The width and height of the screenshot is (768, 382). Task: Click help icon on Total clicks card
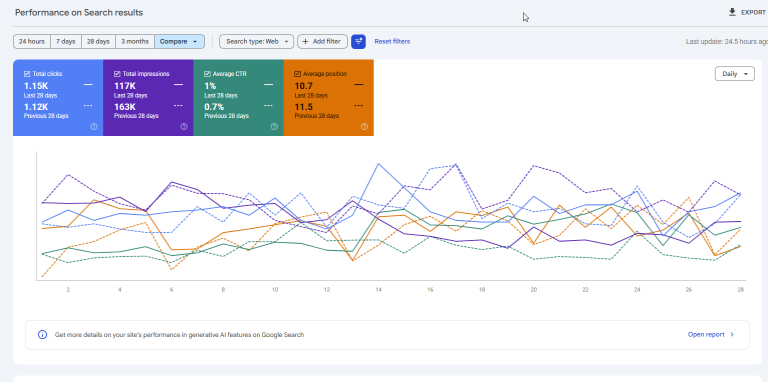point(94,126)
